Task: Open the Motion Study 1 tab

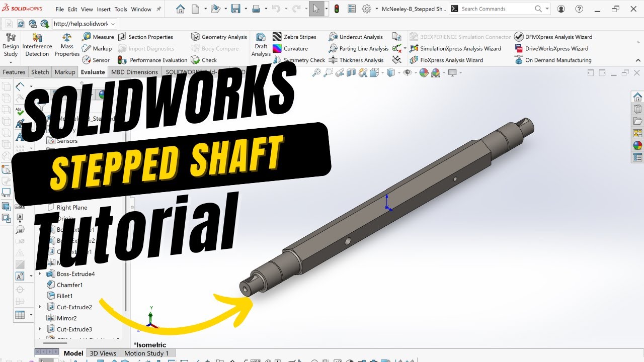Action: point(146,353)
